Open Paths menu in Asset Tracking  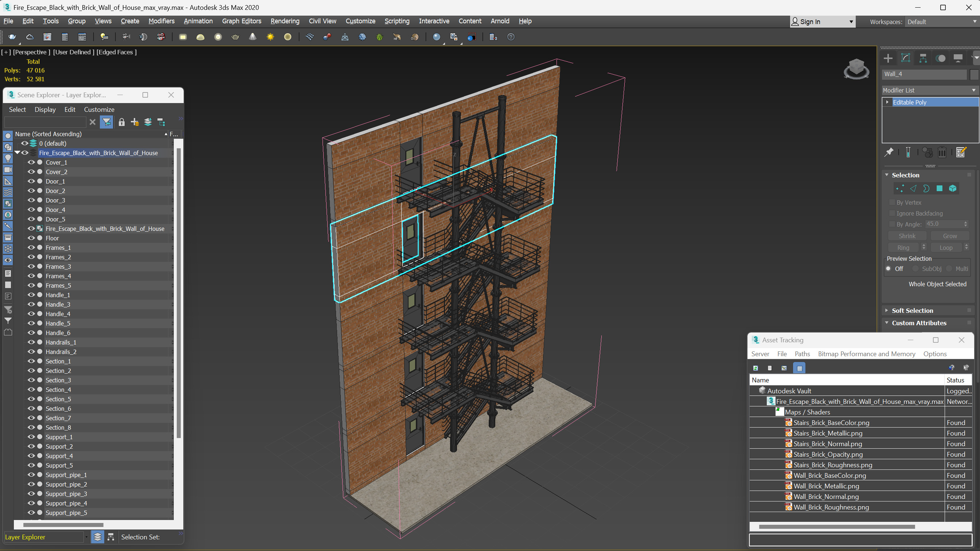tap(802, 354)
